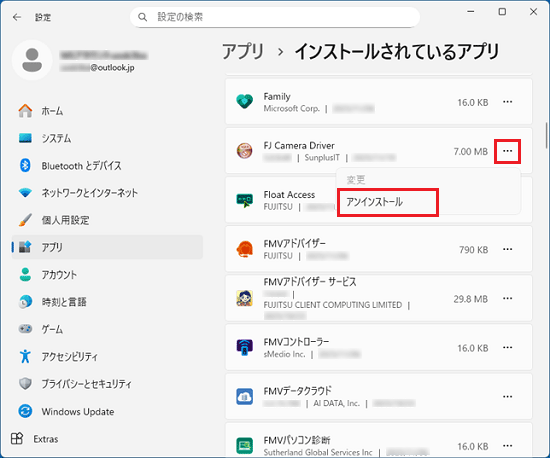
Task: Click the FMVデータクラウド cloud icon
Action: pos(244,397)
